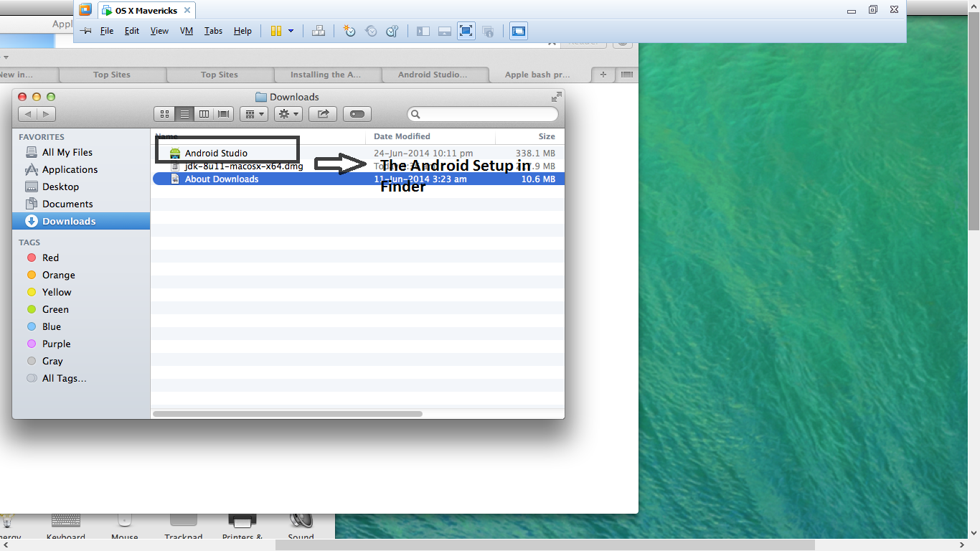
Task: Send Ctrl+Alt+Del to the virtual machine
Action: [x=319, y=31]
